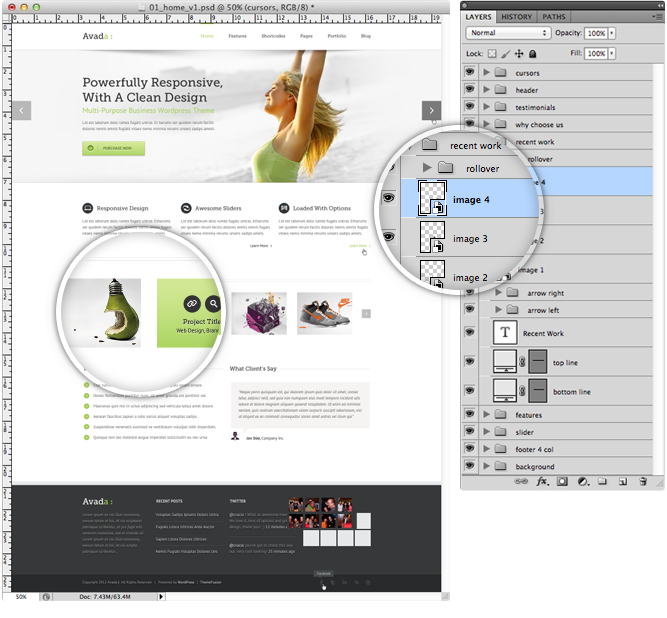Add a layer mask
Viewport: 667px width, 618px height.
pos(562,482)
